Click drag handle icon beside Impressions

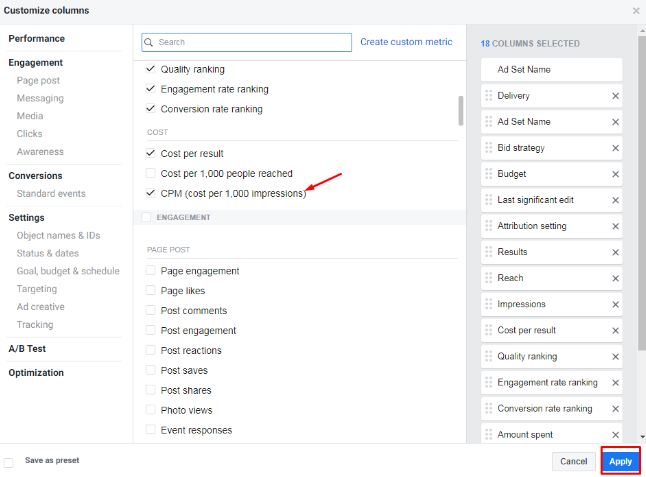point(488,304)
